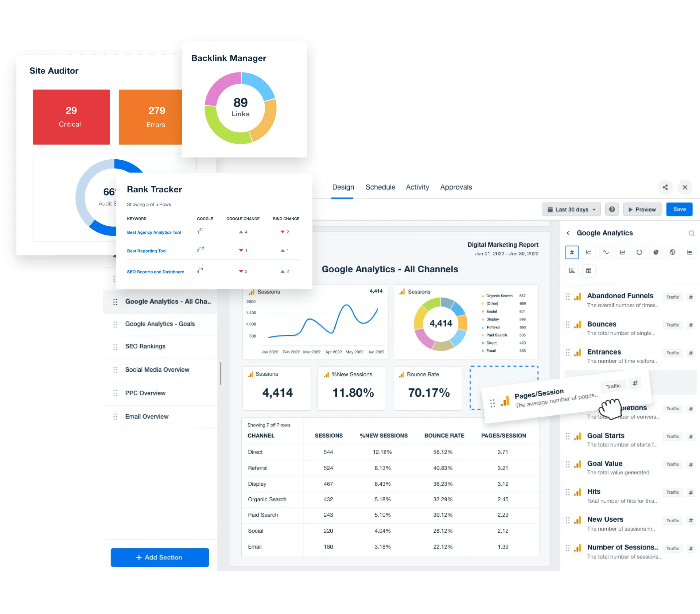Click the Organic Search row in channel table
The height and width of the screenshot is (614, 700).
tap(390, 499)
